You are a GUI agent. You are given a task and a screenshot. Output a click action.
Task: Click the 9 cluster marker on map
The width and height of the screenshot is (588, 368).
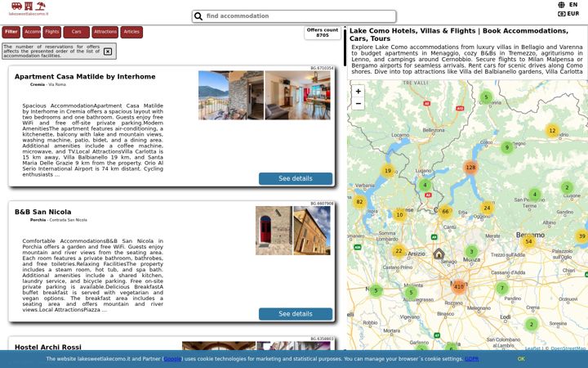(x=507, y=147)
